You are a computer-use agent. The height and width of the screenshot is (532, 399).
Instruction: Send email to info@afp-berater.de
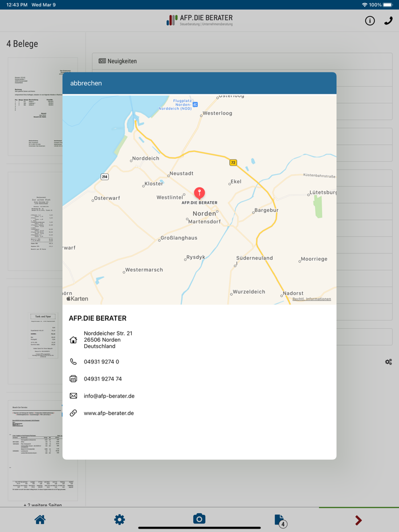(x=109, y=396)
